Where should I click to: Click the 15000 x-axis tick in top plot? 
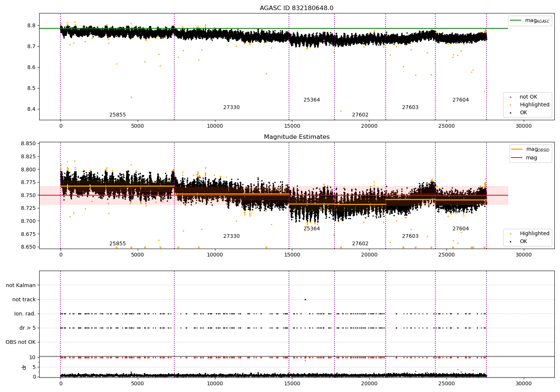pyautogui.click(x=292, y=126)
